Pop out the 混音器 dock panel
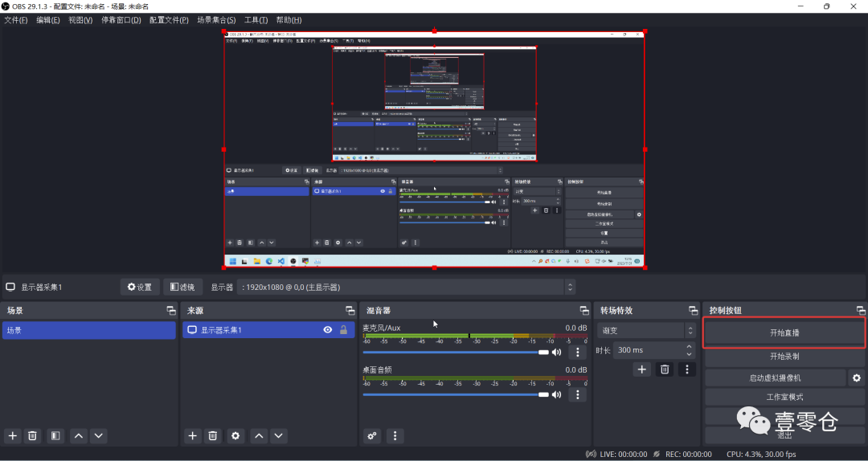868x461 pixels. pos(584,311)
